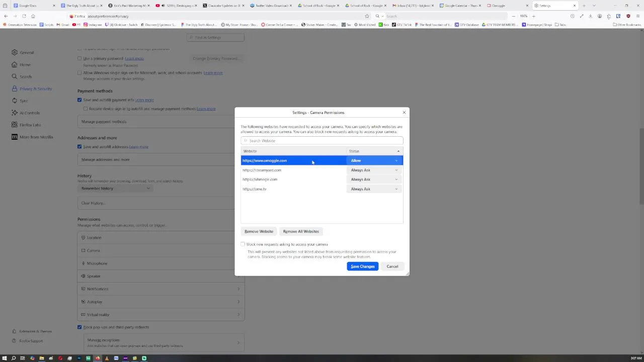
Task: Toggle Save and autofill payment info
Action: point(79,100)
